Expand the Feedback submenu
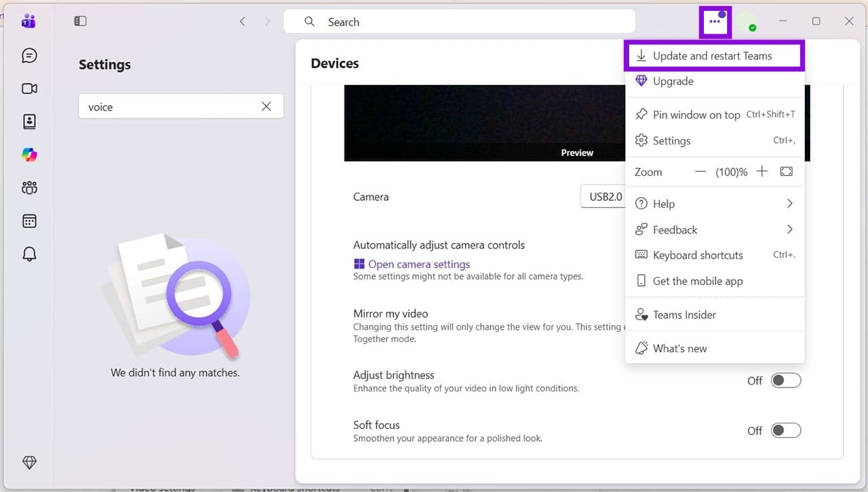The image size is (868, 492). tap(714, 229)
